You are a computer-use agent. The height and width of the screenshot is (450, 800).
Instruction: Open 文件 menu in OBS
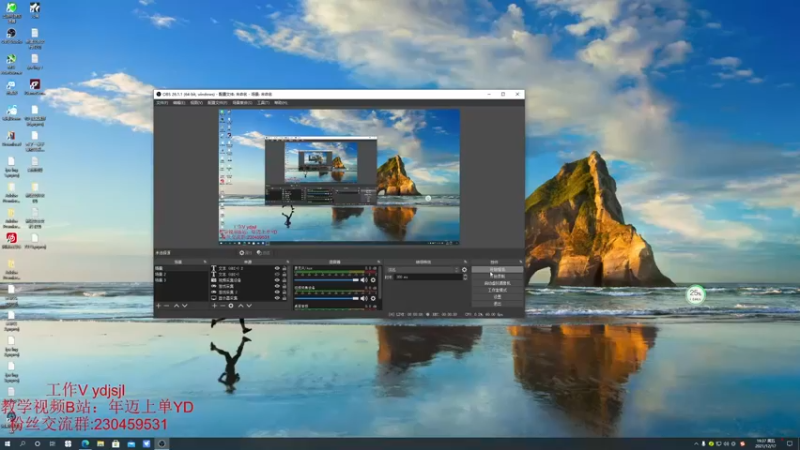coord(162,103)
